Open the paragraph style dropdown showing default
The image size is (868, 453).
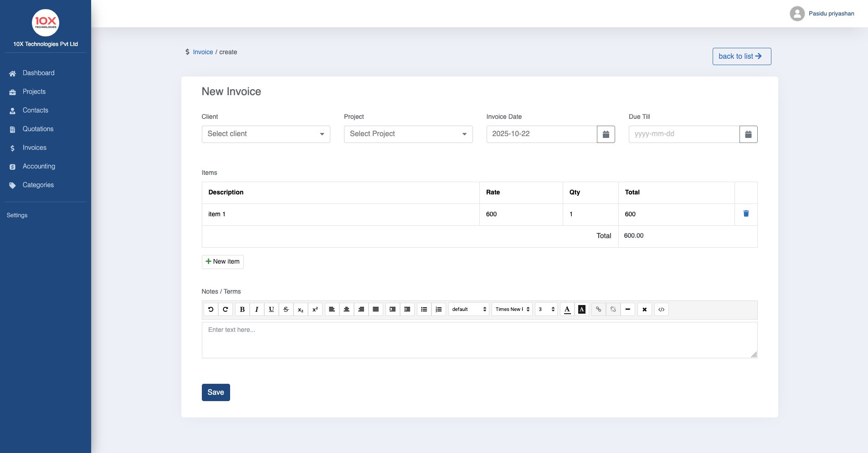coord(468,309)
